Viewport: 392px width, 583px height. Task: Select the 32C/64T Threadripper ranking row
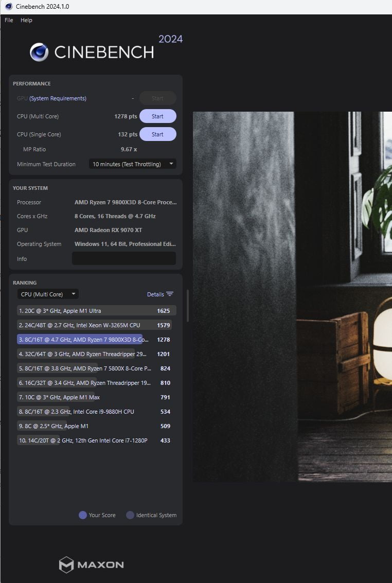[97, 354]
